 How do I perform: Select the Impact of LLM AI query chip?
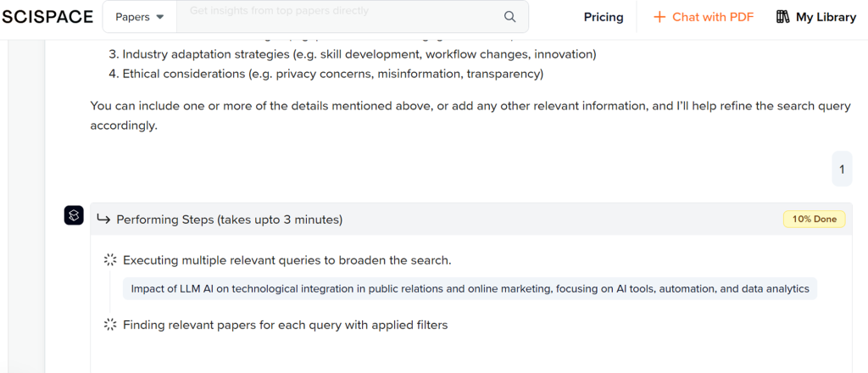tap(470, 289)
